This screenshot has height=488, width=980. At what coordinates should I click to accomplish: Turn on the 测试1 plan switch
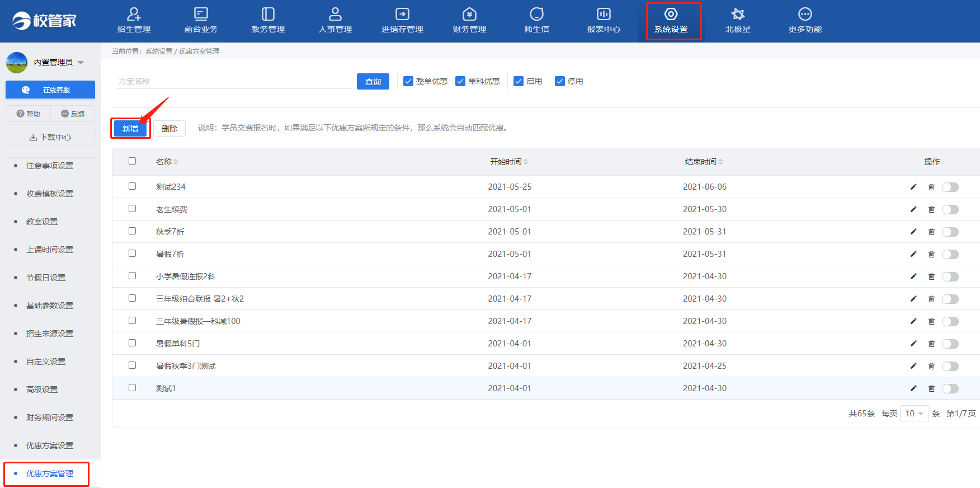coord(950,388)
